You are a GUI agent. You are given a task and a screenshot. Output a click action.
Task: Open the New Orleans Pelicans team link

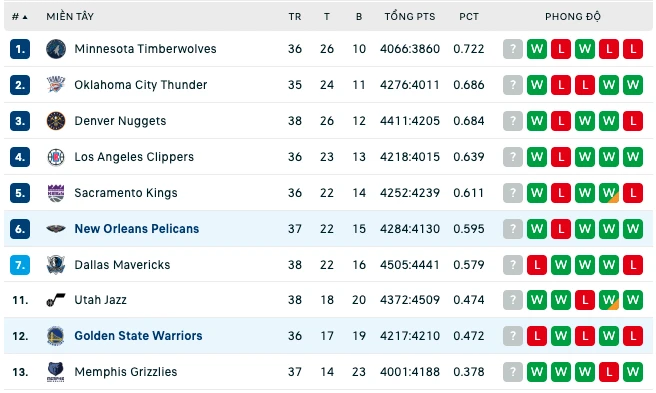[136, 229]
